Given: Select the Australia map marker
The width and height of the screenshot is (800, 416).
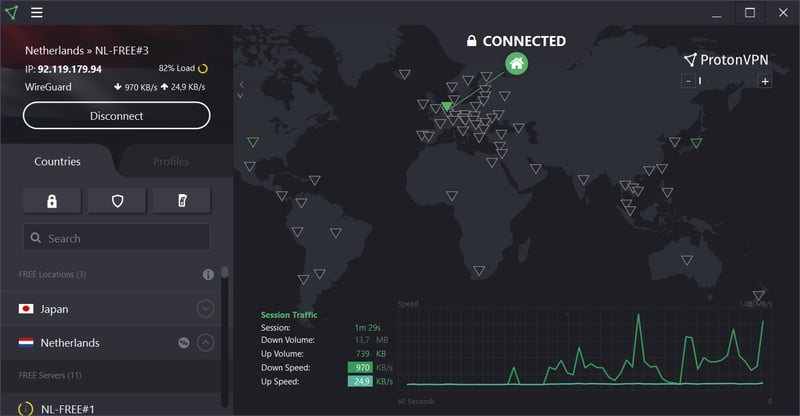Looking at the screenshot, I should (x=687, y=260).
